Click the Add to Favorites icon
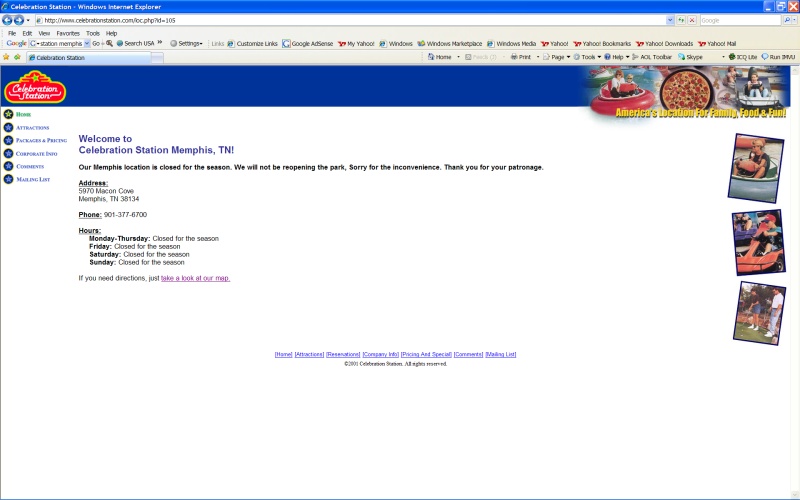The height and width of the screenshot is (500, 800). (17, 57)
